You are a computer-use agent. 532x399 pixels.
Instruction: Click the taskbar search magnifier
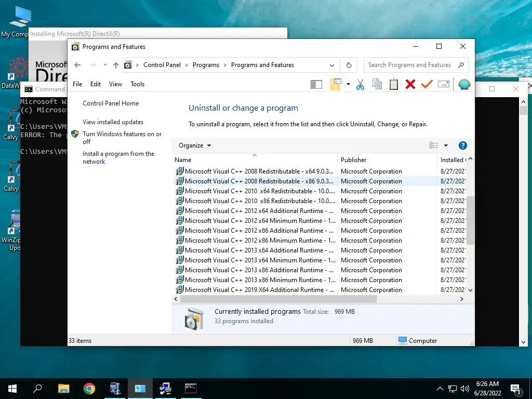tap(37, 389)
